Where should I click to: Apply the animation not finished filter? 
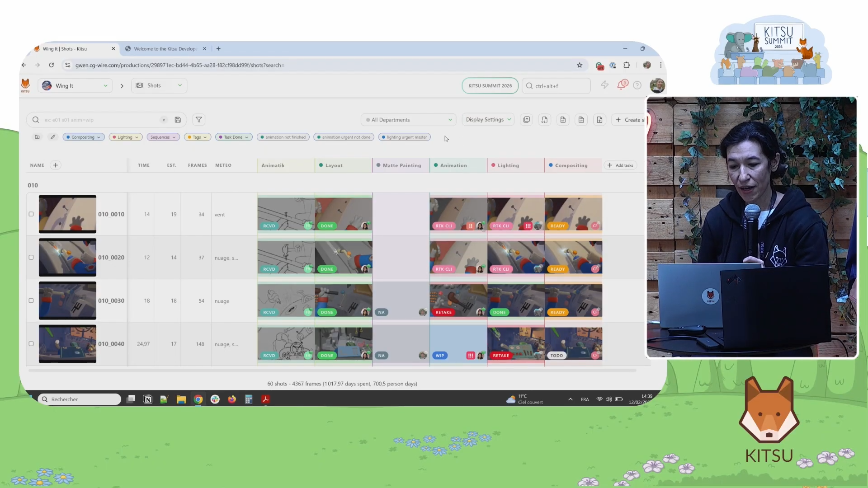coord(283,137)
